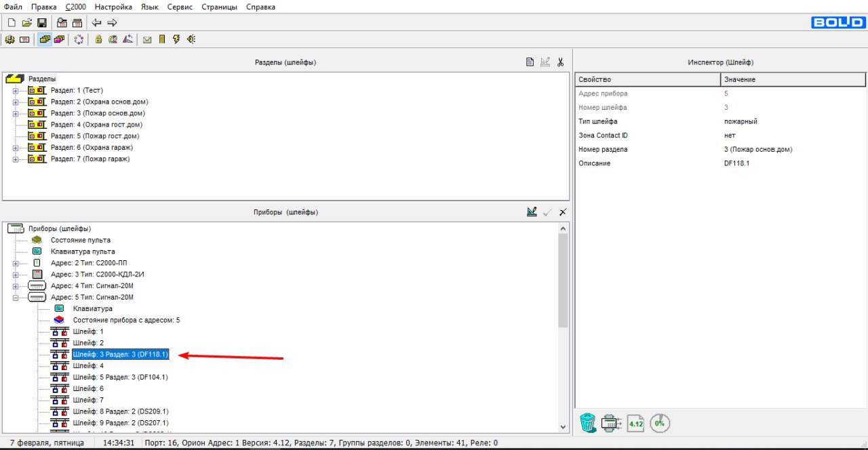Click the X icon in Приборы header

pyautogui.click(x=563, y=212)
